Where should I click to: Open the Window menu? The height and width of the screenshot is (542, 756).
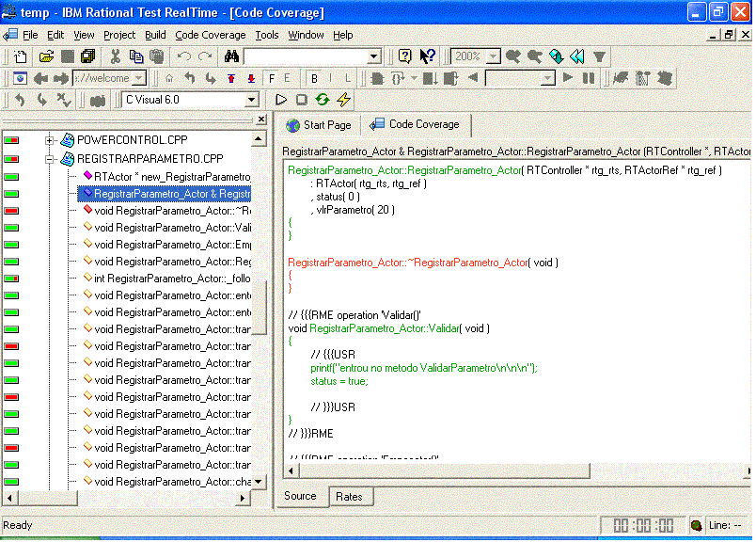(306, 35)
